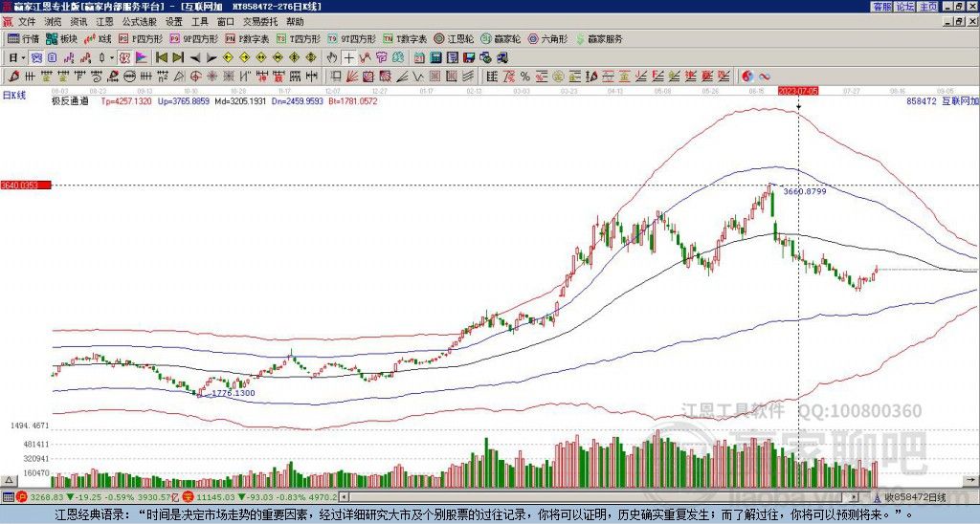Click the scrollbar left arrow
This screenshot has width=980, height=524.
point(344,497)
